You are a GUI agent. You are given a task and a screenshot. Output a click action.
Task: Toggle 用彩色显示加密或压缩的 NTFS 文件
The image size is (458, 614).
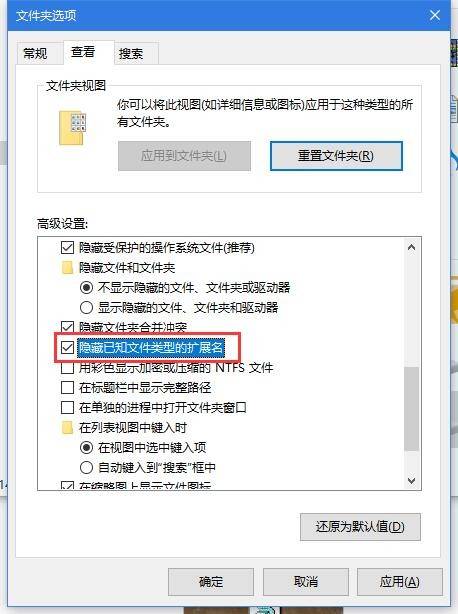[67, 368]
